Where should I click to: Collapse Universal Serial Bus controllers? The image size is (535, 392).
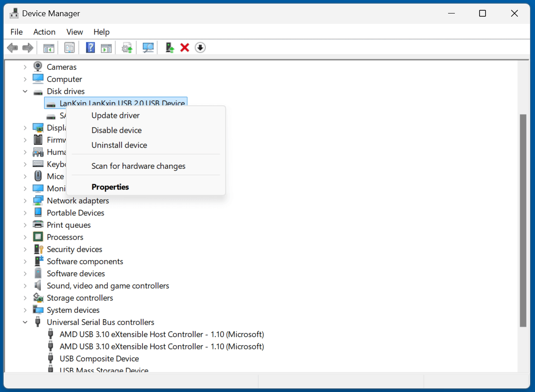[25, 322]
